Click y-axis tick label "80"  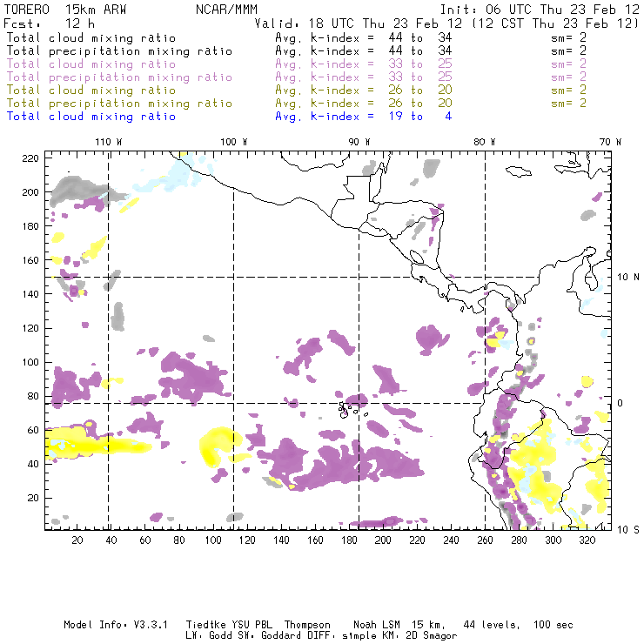coord(33,396)
